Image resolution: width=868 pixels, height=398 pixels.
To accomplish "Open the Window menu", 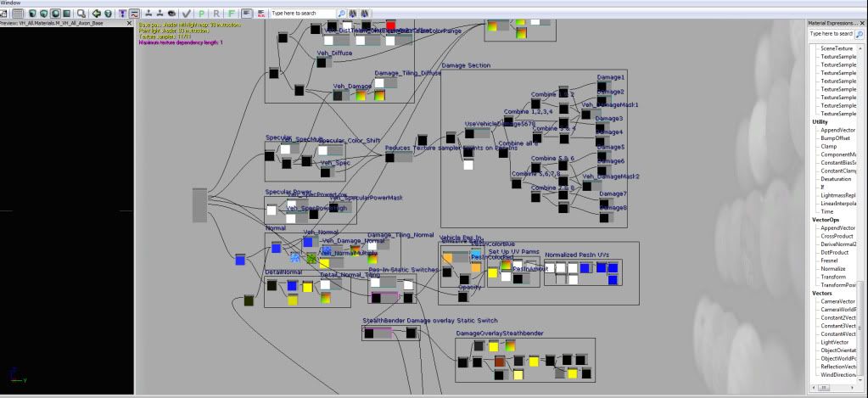I will (x=11, y=3).
